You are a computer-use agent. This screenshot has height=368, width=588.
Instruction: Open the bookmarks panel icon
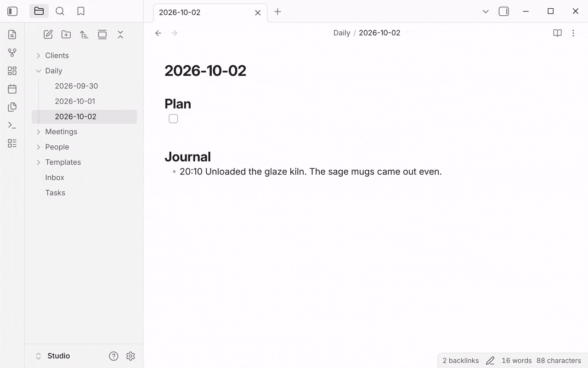tap(81, 11)
